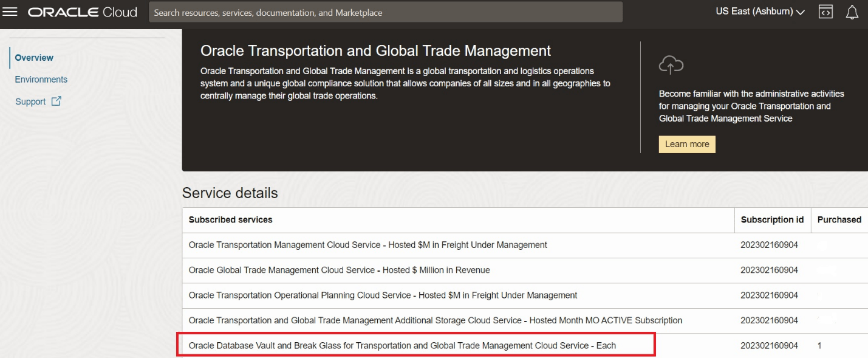Switch to the Environments section
Screen dimensions: 868x358
[x=41, y=79]
